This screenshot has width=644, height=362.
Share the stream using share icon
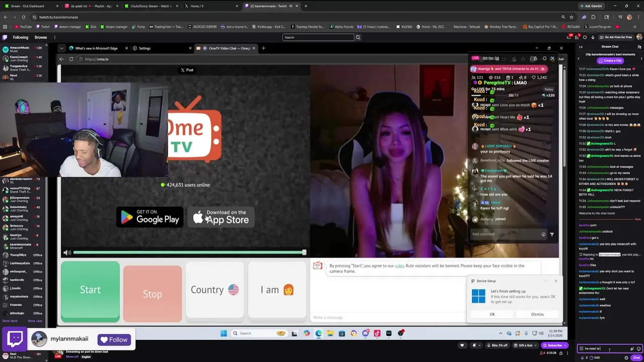point(561,353)
